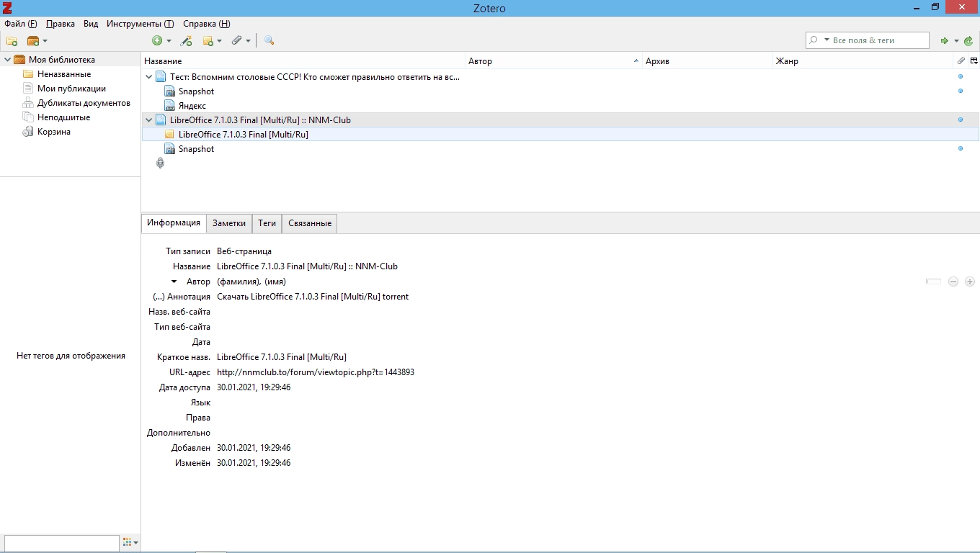The height and width of the screenshot is (553, 980).
Task: Sort by the 'Жанр' column header
Action: (863, 61)
